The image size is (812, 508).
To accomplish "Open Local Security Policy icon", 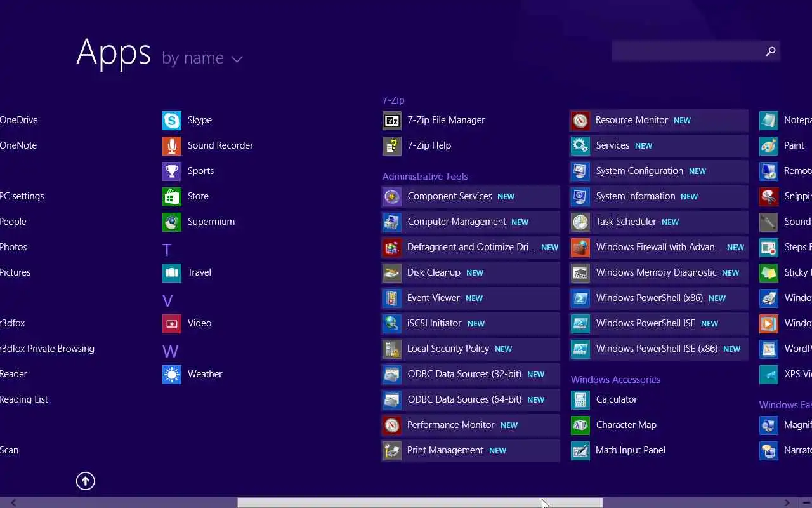I will pos(392,349).
